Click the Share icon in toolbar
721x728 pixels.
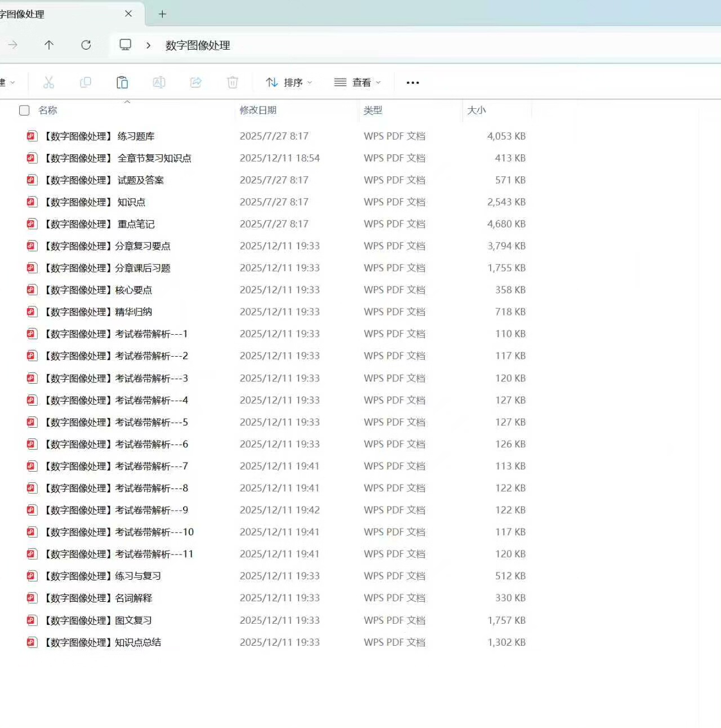click(196, 83)
